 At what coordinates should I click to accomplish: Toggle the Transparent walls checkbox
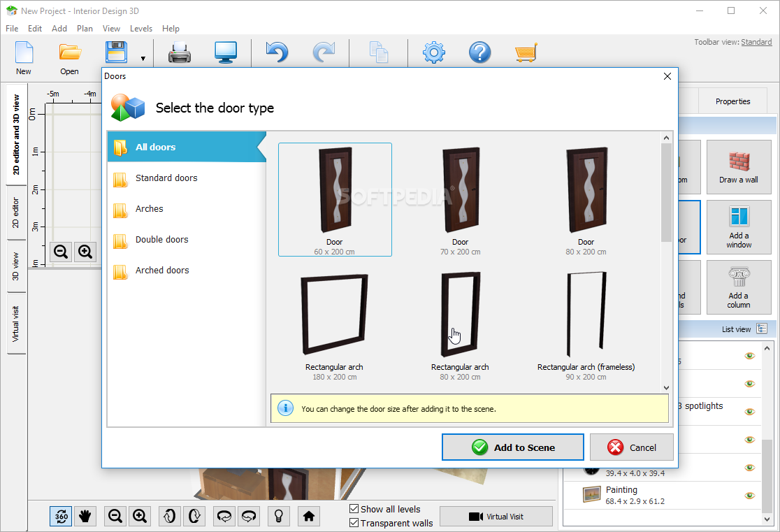[x=354, y=522]
